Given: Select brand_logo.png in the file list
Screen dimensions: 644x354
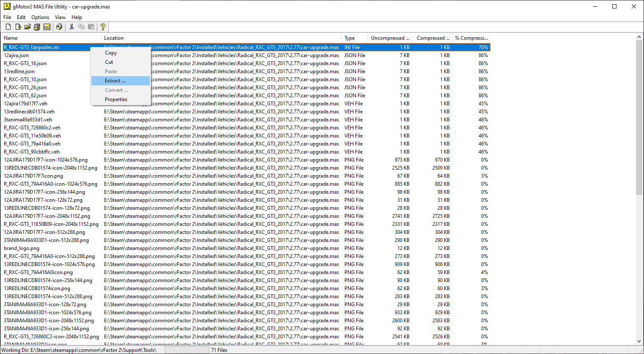Looking at the screenshot, I should click(22, 248).
